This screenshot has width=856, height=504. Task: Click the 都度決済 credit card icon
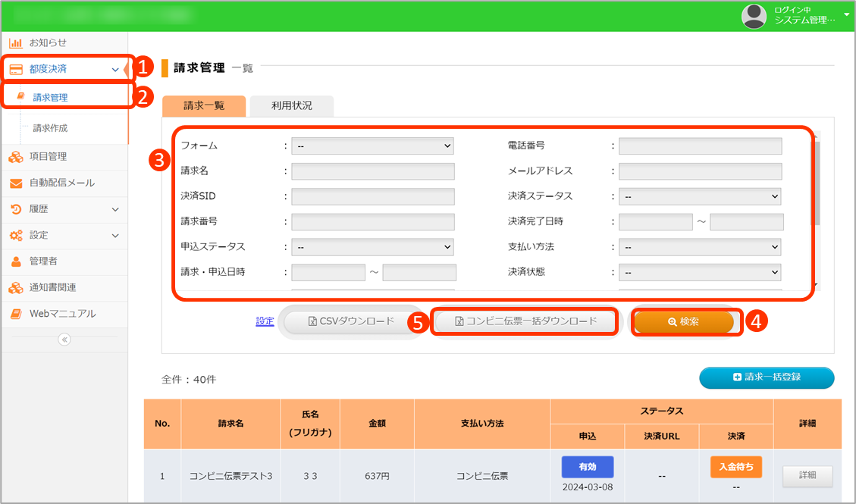(16, 69)
